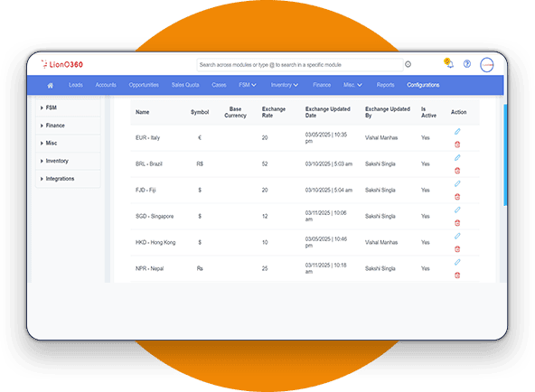Expand the Misc sidebar section
This screenshot has width=535, height=392.
click(68, 144)
